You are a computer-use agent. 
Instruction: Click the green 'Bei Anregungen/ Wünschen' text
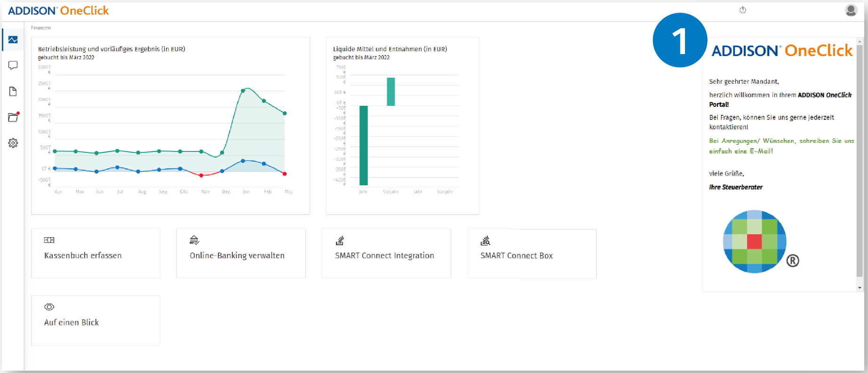(x=781, y=146)
